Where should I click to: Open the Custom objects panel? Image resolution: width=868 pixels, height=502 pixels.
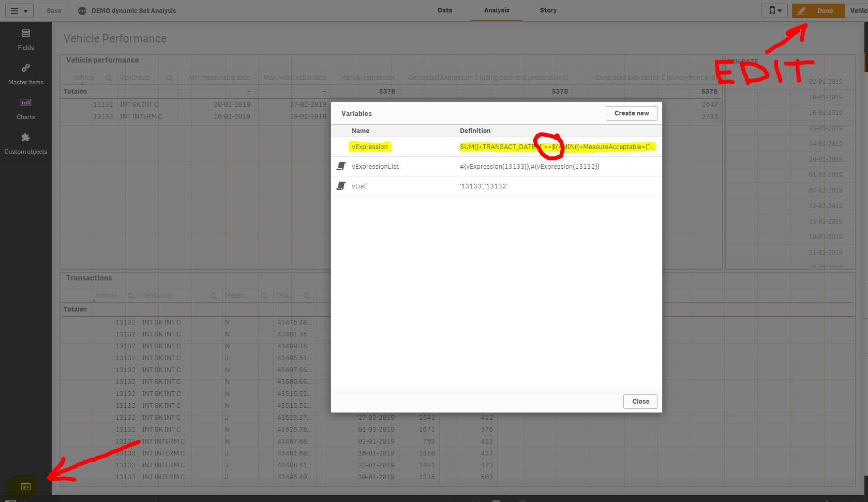(26, 144)
